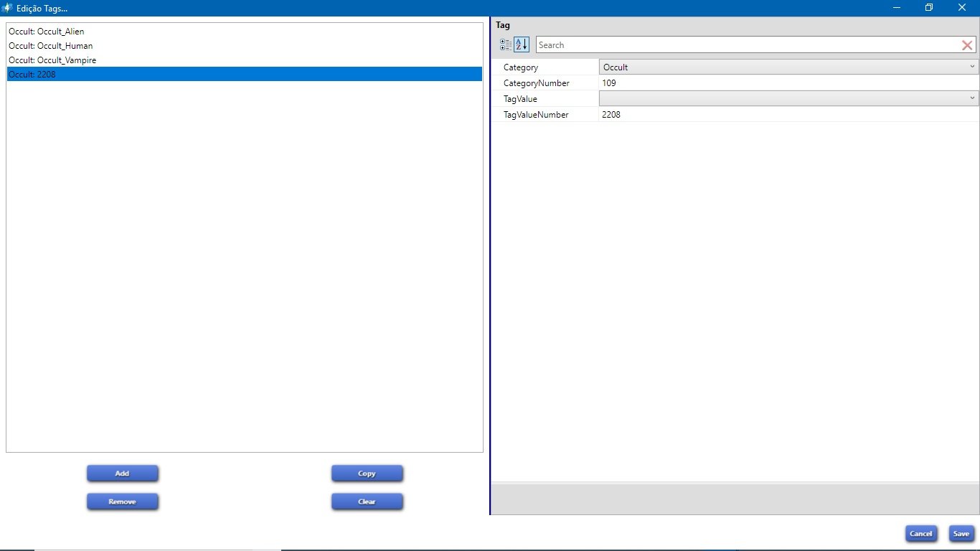Copy the selected tag with Copy button
Viewport: 980px width, 551px height.
pyautogui.click(x=367, y=474)
